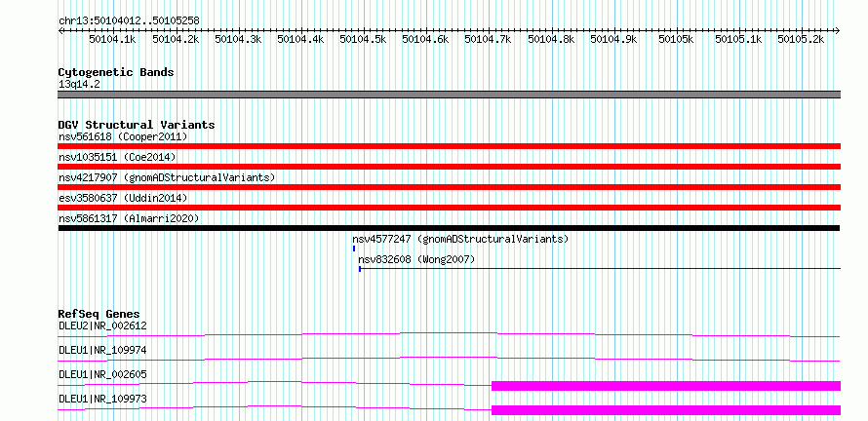Open variant nsv5861317 (Almarri2020) label

tap(129, 218)
